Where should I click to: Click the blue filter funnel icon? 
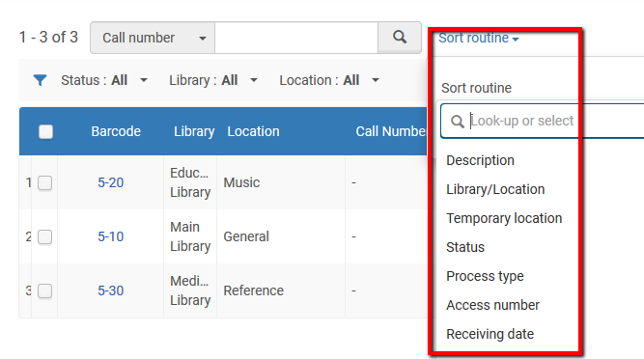click(x=40, y=80)
